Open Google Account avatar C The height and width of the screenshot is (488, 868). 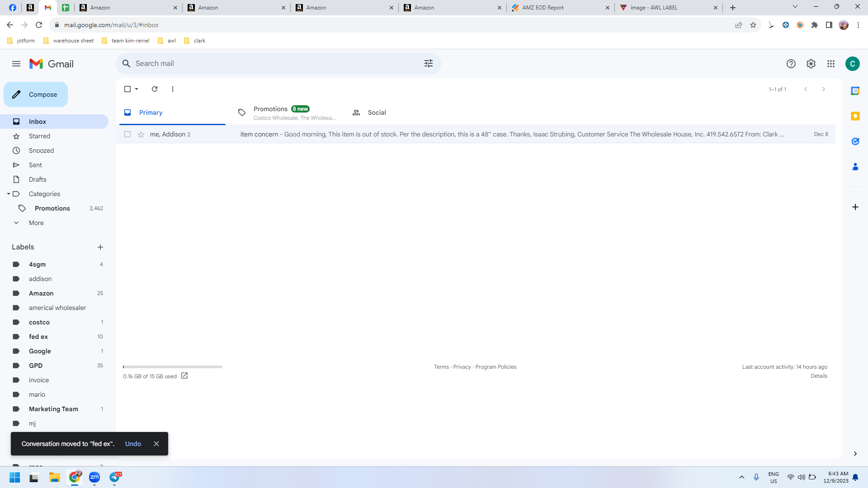853,64
